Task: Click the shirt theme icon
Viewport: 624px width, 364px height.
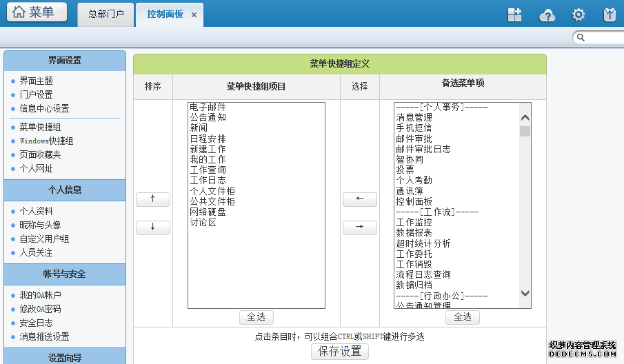Action: click(x=610, y=14)
